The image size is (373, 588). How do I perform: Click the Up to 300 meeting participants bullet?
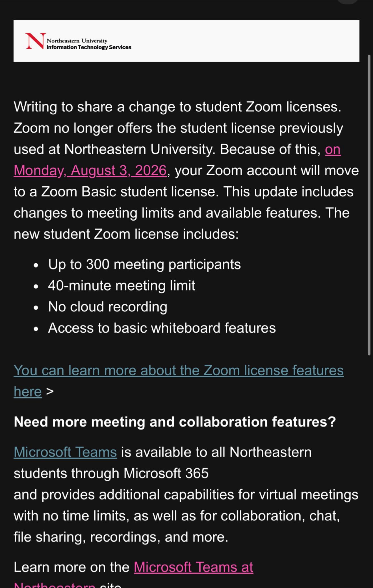[144, 264]
